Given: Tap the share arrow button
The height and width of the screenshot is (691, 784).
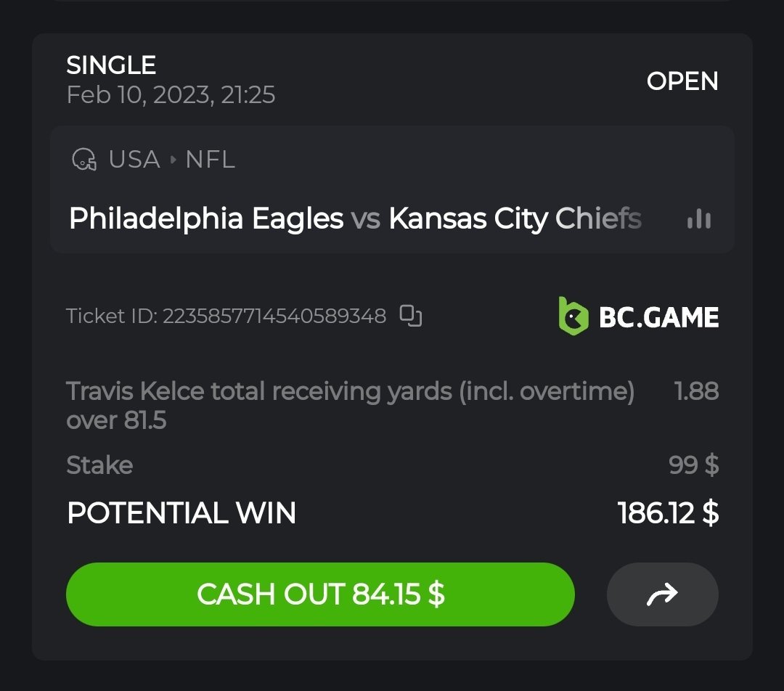Looking at the screenshot, I should pyautogui.click(x=662, y=594).
